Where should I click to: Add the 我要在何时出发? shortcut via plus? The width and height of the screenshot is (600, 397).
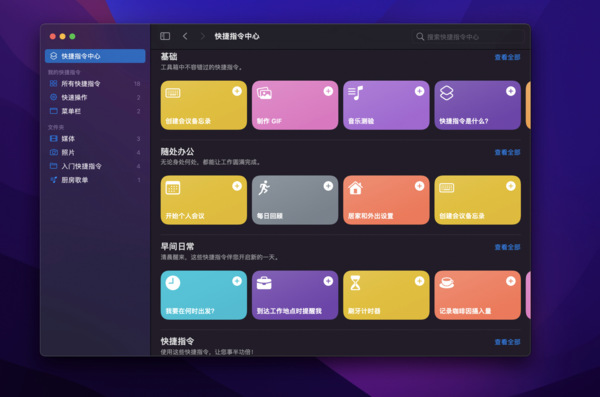click(237, 281)
